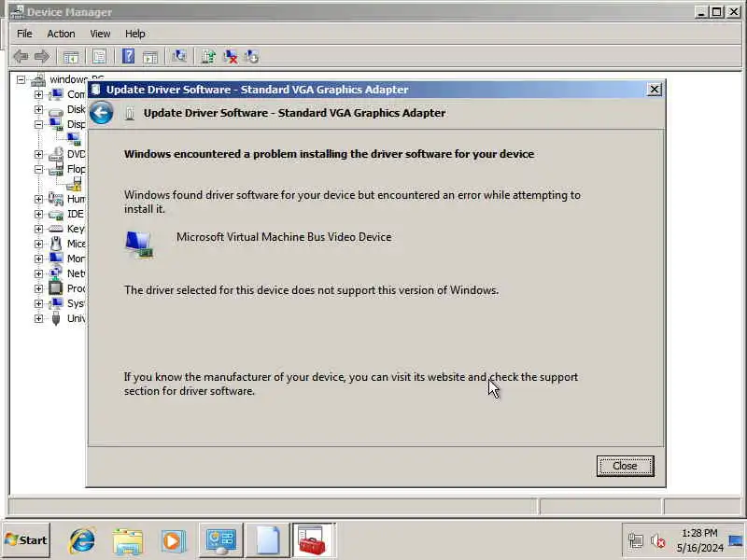Viewport: 747px width, 560px height.
Task: Select the floppy controller warning device icon
Action: tap(75, 184)
